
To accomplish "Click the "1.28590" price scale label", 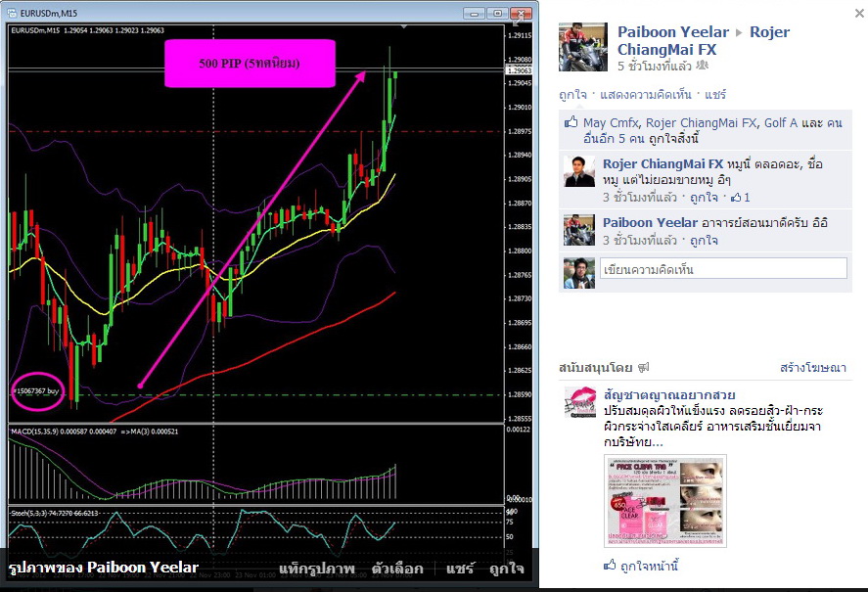I will [520, 395].
